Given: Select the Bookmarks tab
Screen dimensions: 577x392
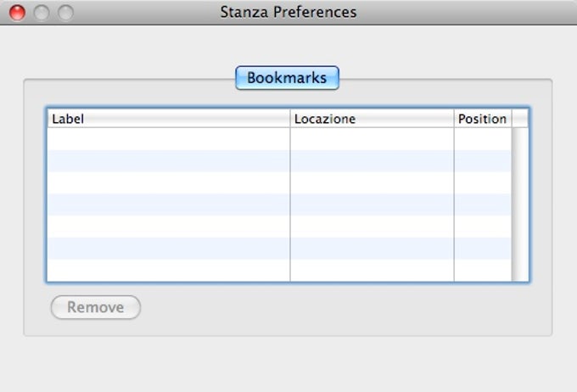Looking at the screenshot, I should click(287, 78).
